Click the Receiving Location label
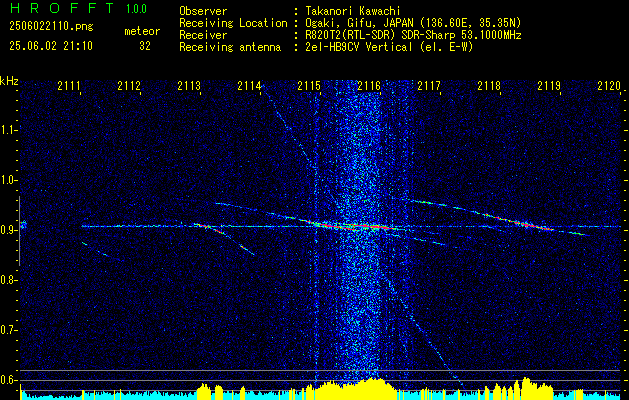The height and width of the screenshot is (400, 629). point(233,23)
